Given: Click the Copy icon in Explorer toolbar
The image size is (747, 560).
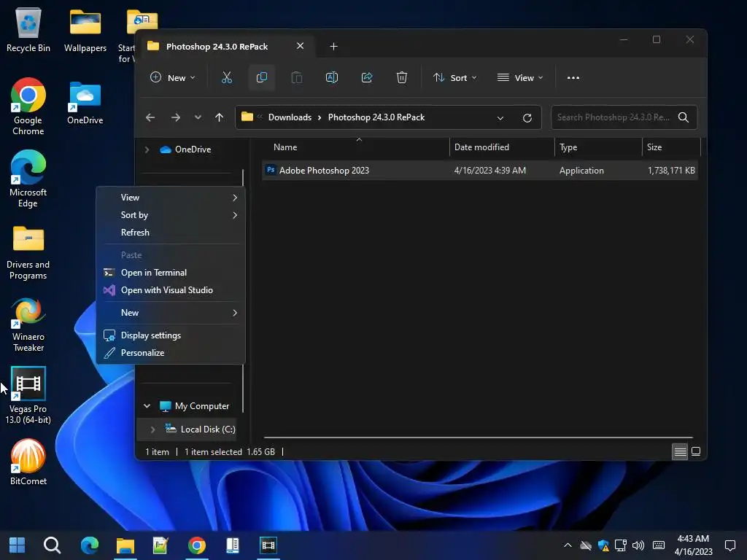Looking at the screenshot, I should pos(262,77).
